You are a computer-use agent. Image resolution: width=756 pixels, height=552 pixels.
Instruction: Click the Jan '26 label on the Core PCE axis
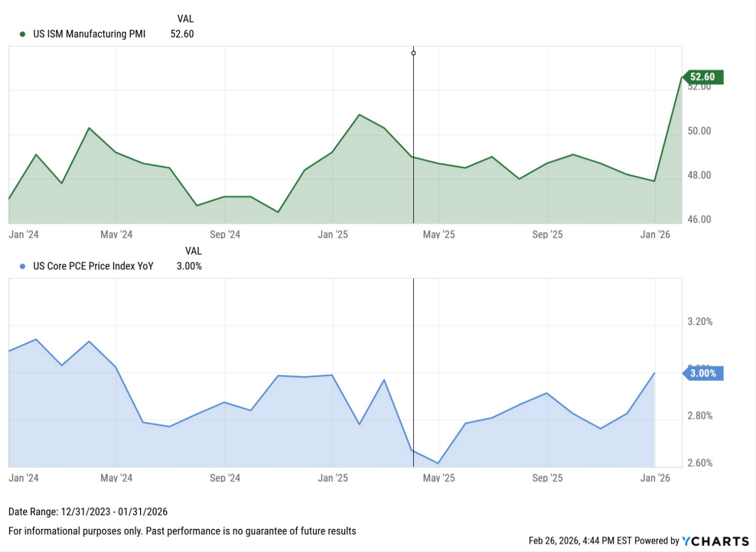655,478
